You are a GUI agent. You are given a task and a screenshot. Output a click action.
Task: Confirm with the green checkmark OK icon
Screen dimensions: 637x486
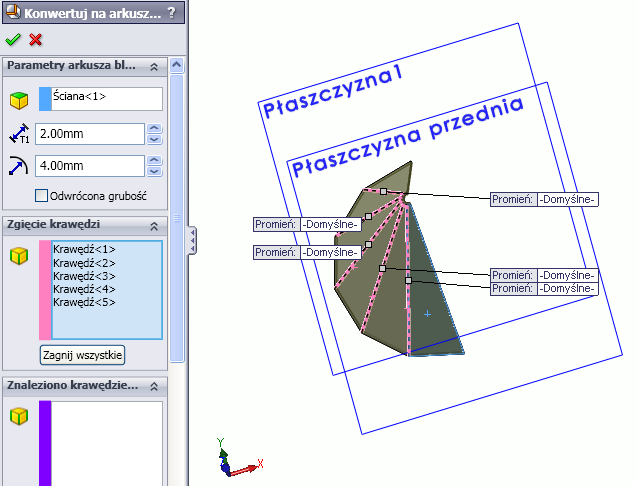coord(13,39)
